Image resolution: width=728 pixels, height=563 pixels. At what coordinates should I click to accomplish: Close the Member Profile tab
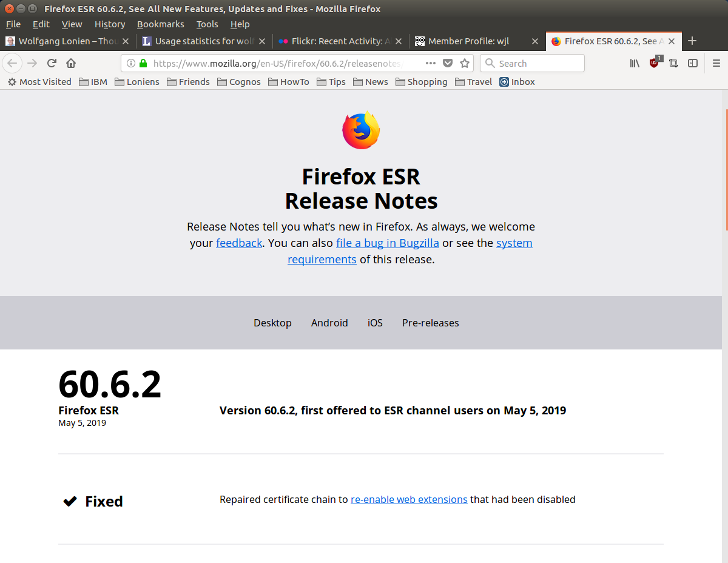click(535, 41)
